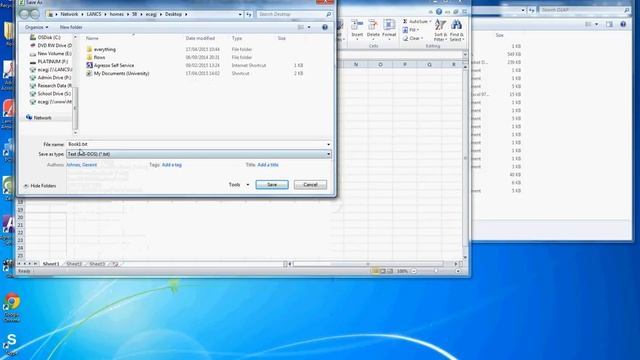Sort the file list by the Date modified header
The width and height of the screenshot is (640, 360).
(200, 38)
